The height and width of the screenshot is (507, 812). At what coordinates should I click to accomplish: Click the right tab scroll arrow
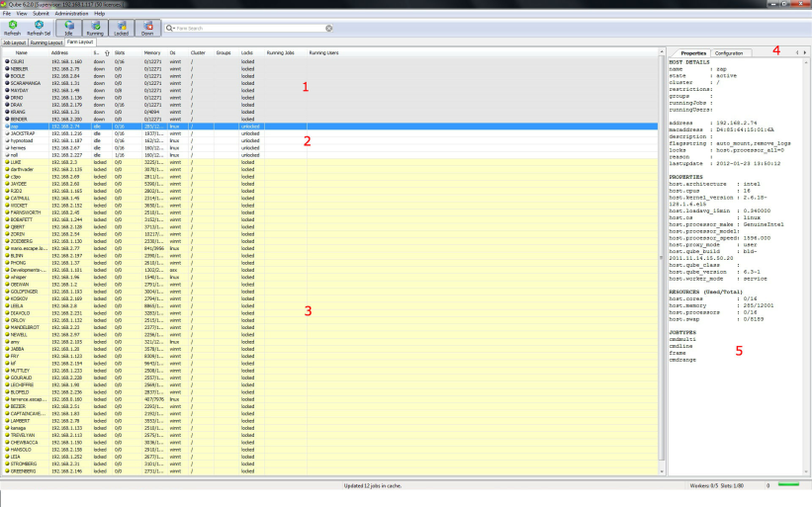tap(805, 52)
